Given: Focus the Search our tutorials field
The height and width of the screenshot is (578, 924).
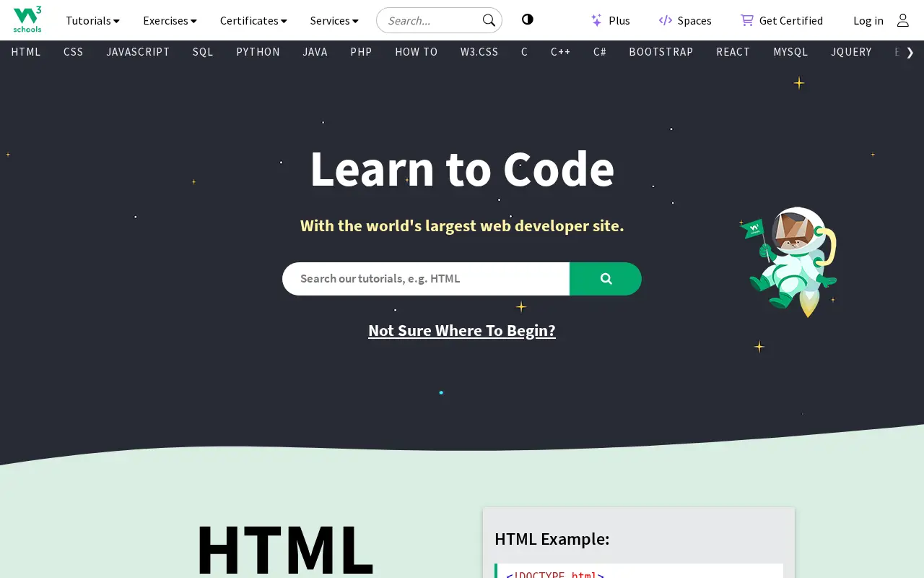Looking at the screenshot, I should [x=426, y=279].
